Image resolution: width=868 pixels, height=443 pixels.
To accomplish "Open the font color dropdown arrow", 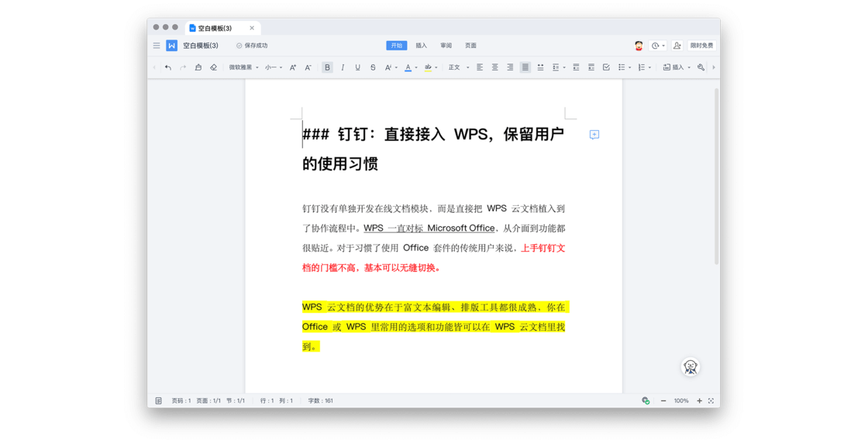I will (x=416, y=67).
